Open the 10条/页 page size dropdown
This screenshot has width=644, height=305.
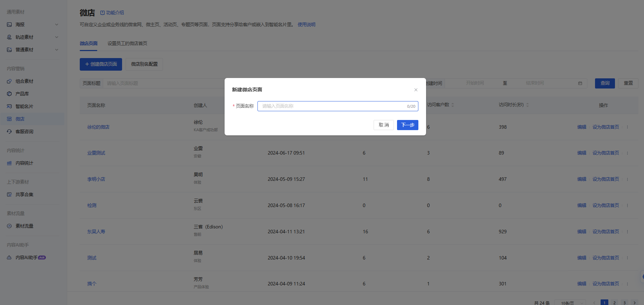(x=570, y=303)
